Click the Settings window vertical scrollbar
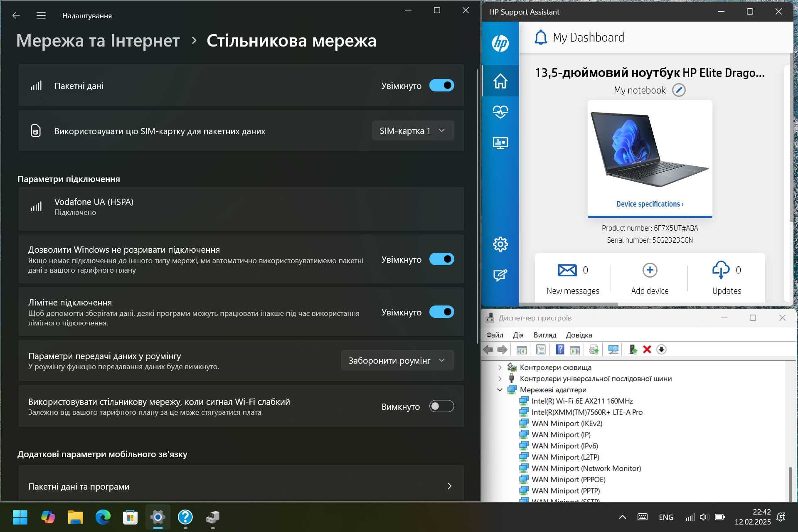The width and height of the screenshot is (798, 532). pyautogui.click(x=477, y=206)
